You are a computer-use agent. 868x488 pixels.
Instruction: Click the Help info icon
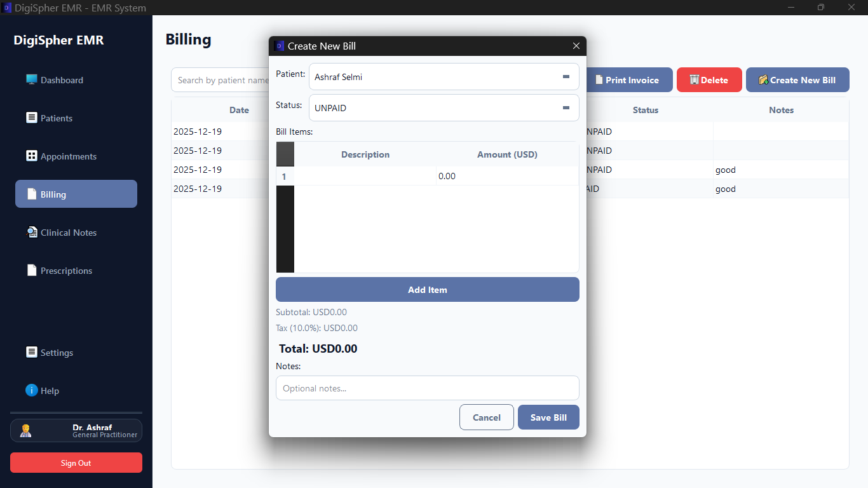[31, 390]
